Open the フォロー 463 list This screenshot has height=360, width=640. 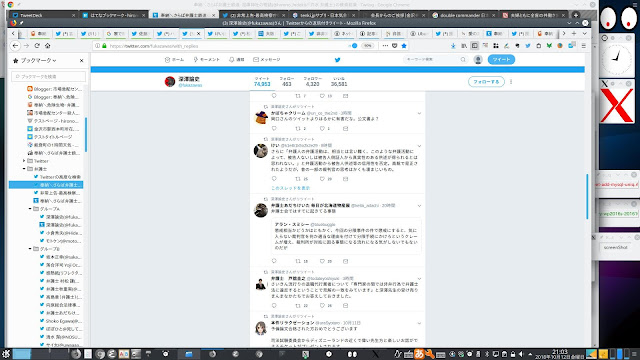287,82
